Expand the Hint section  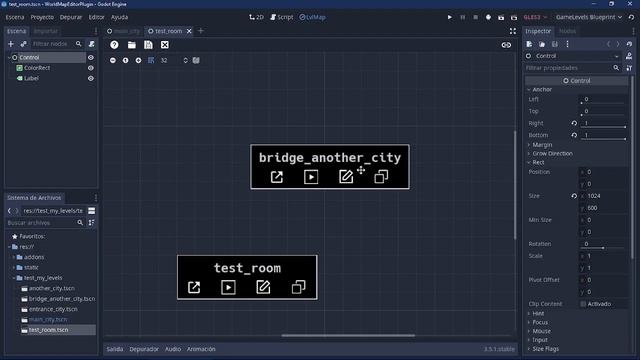click(529, 313)
